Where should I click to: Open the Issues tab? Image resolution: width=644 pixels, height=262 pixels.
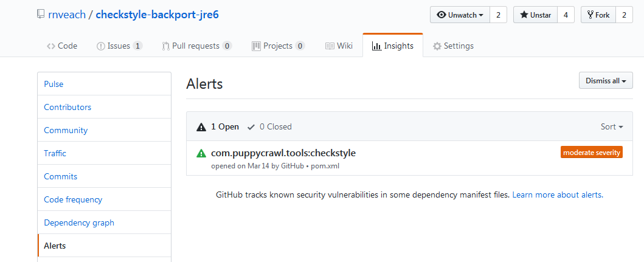119,46
